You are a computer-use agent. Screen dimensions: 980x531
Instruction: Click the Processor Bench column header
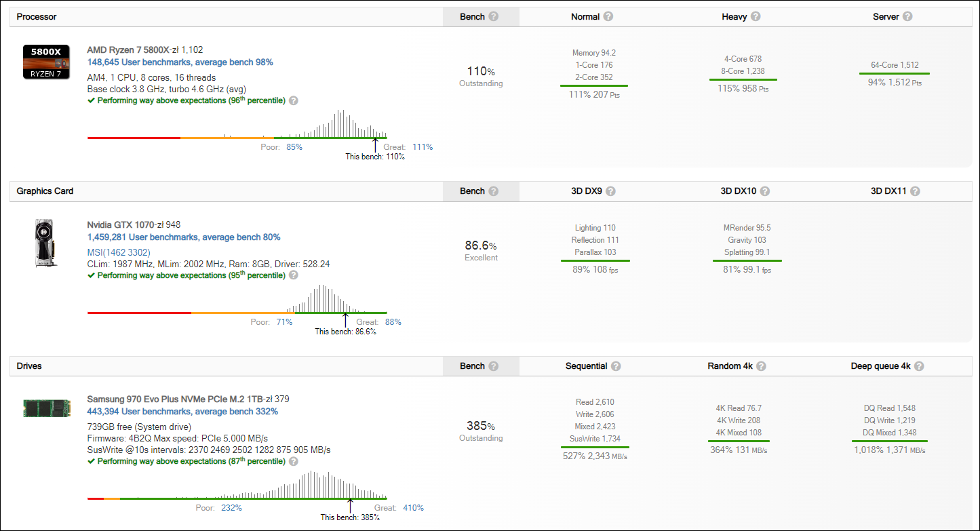click(481, 17)
